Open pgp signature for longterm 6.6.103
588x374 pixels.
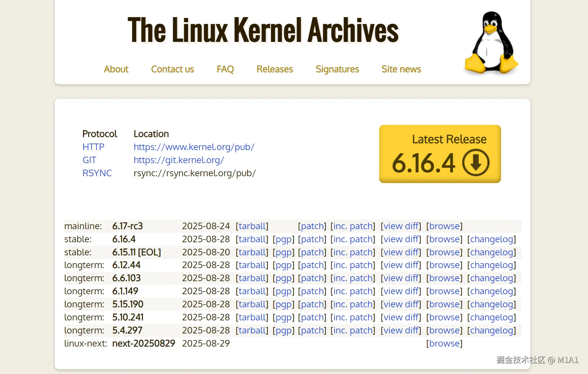tap(283, 279)
